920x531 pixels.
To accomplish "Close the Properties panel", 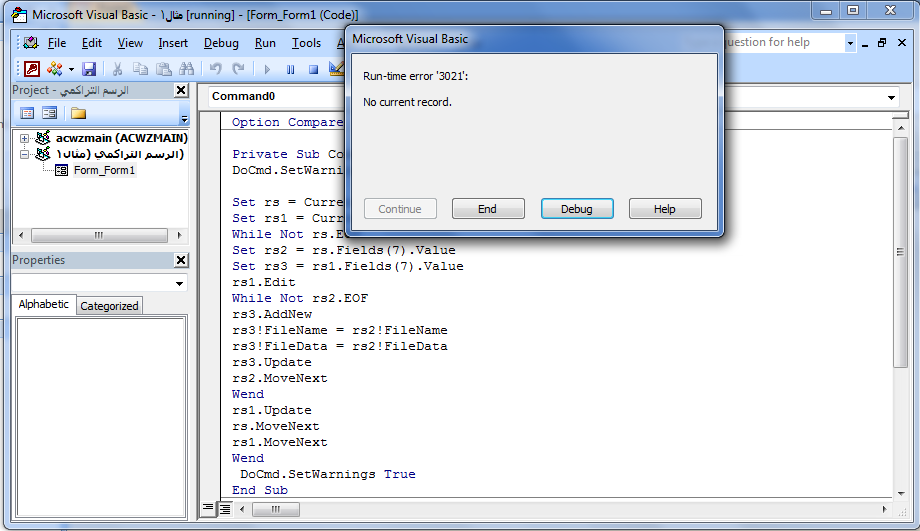I will (181, 260).
